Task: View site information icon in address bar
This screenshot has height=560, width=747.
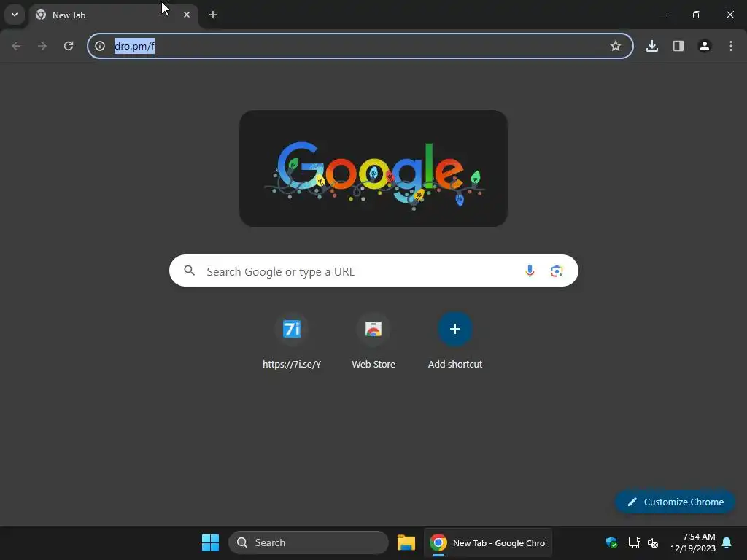Action: [x=99, y=46]
